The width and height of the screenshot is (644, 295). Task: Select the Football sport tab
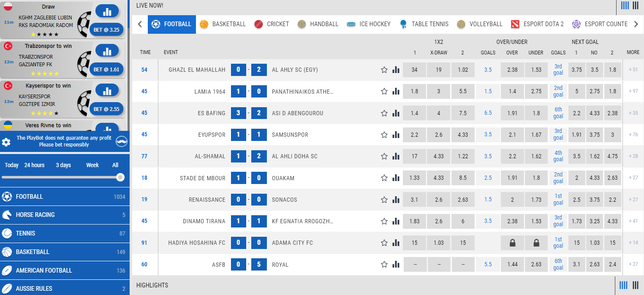tap(172, 24)
